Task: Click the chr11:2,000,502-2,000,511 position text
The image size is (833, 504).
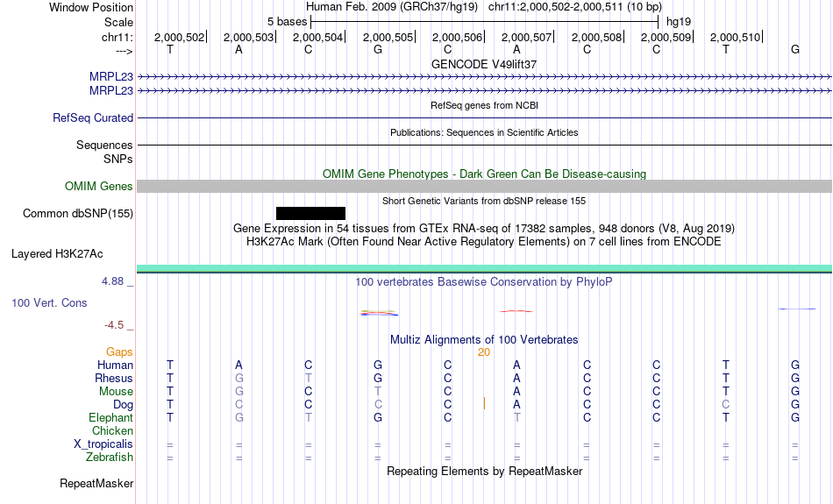Action: (575, 7)
